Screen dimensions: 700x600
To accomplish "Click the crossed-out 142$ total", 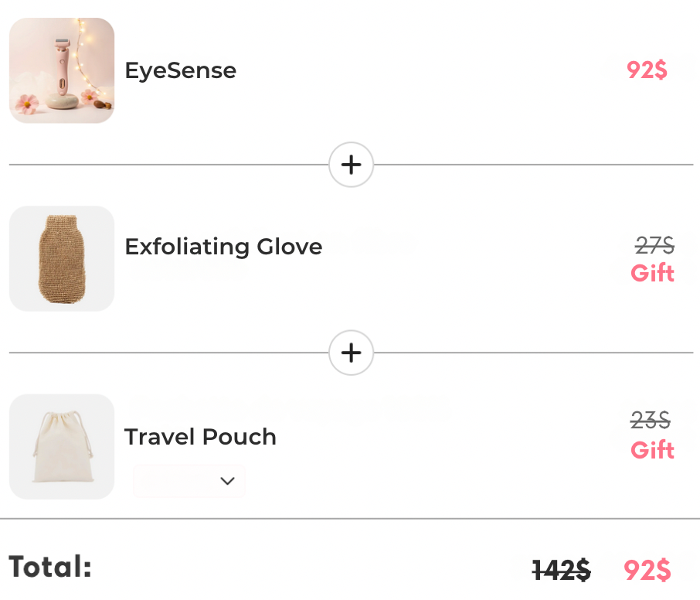I will pos(562,571).
